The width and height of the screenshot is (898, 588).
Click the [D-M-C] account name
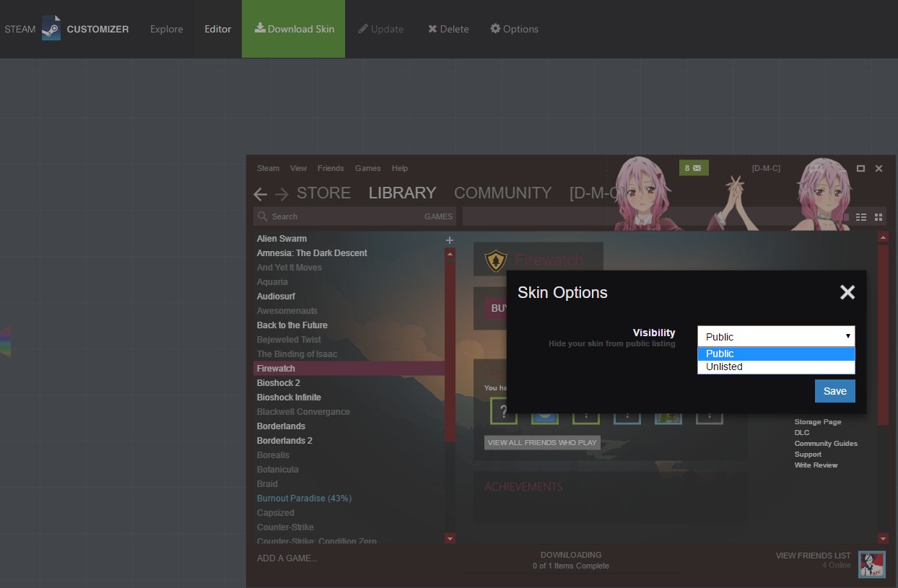[x=766, y=168]
